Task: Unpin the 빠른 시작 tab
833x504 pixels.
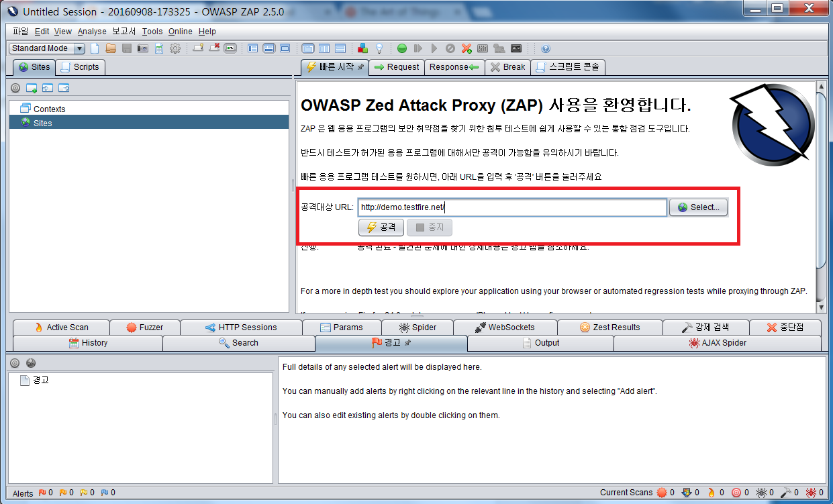Action: tap(360, 66)
